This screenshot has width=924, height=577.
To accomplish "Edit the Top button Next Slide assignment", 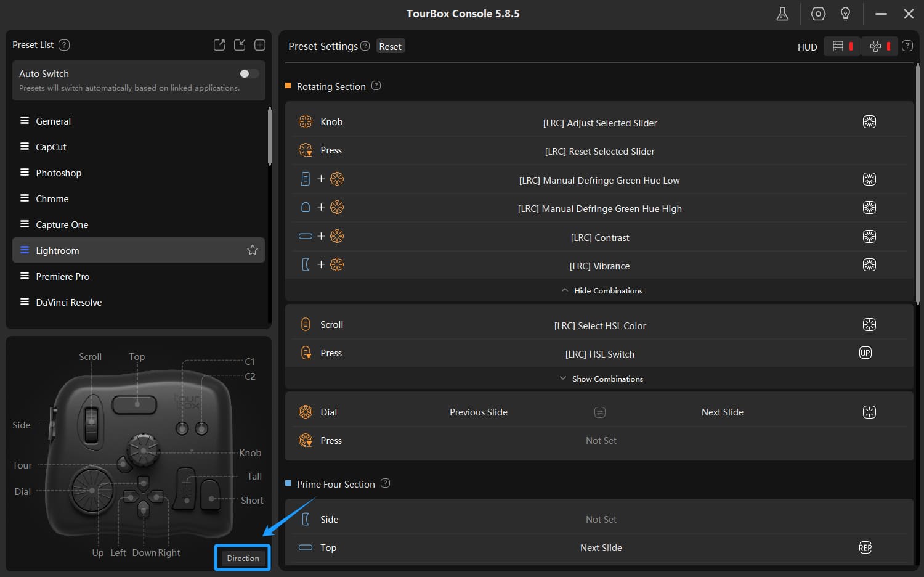I will tap(601, 547).
